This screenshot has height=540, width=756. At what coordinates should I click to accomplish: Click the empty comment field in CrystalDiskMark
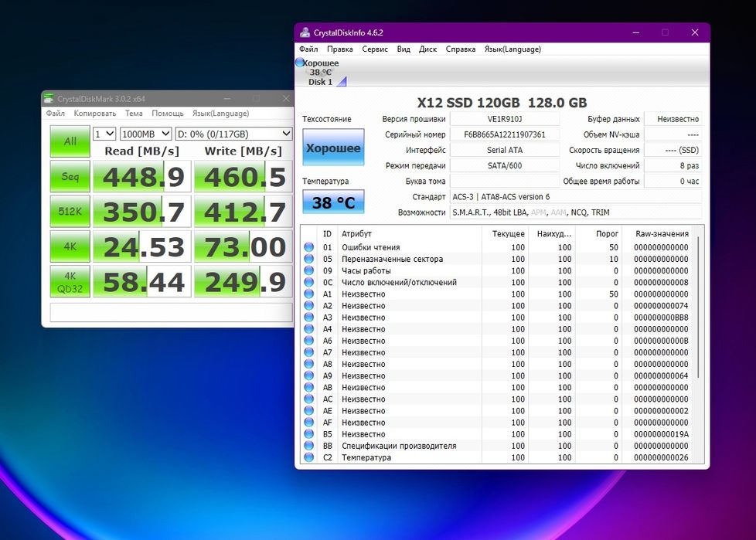(171, 312)
